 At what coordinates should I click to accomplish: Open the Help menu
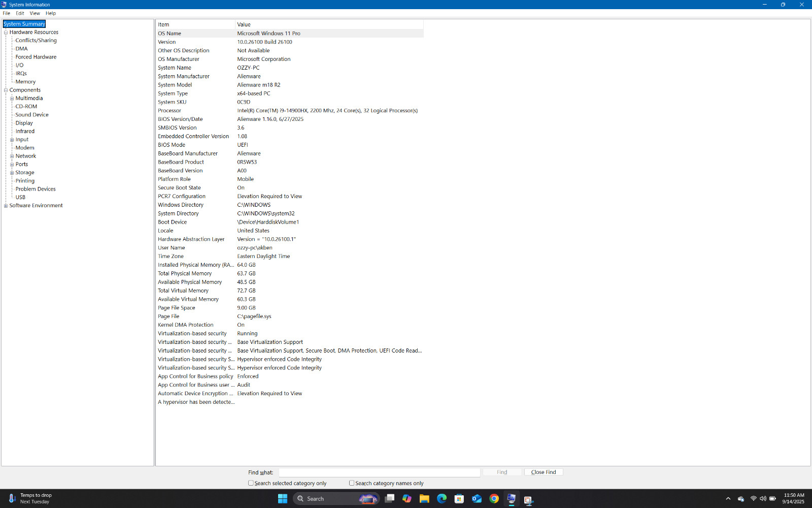[51, 13]
